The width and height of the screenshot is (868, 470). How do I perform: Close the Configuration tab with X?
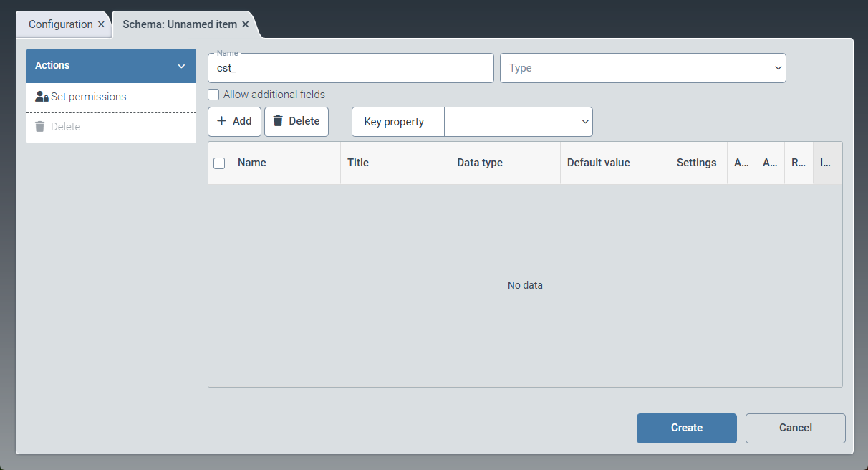[101, 24]
